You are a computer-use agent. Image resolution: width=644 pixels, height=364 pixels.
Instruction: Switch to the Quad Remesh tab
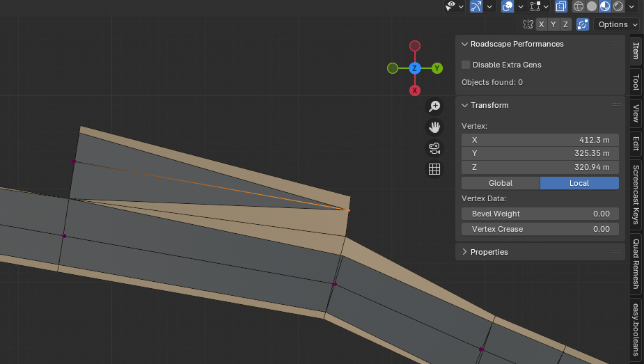click(636, 264)
